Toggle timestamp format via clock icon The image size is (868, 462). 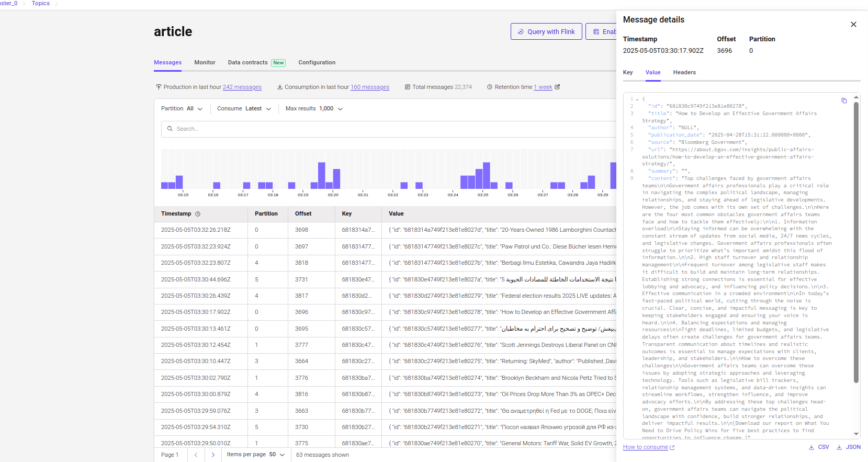pos(198,214)
